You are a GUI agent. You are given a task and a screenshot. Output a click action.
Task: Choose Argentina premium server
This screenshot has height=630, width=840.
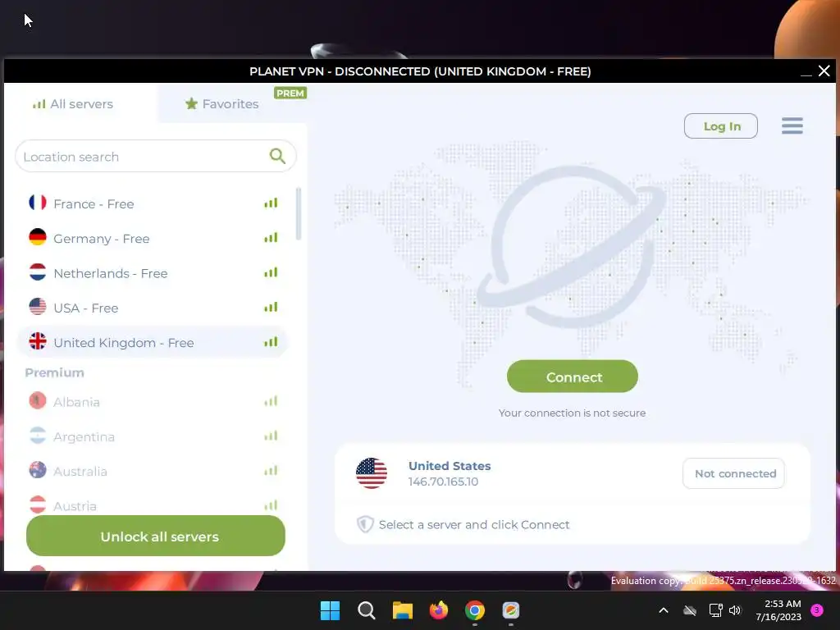[x=153, y=436]
